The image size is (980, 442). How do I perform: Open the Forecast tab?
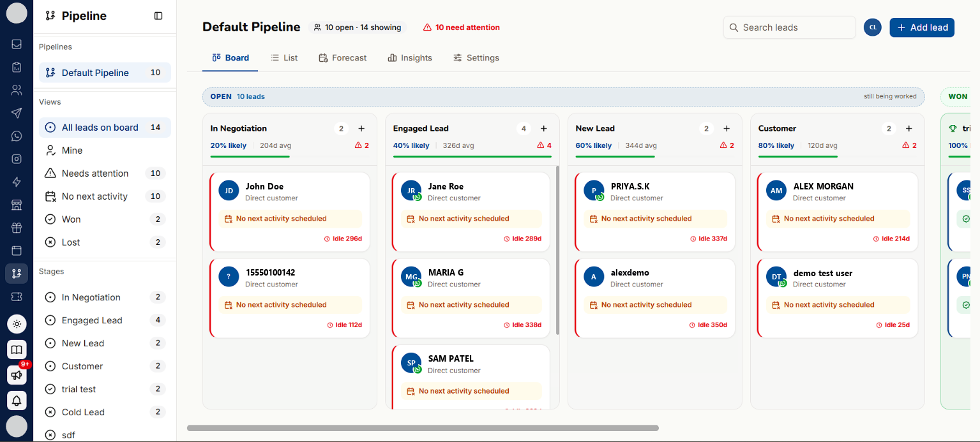pyautogui.click(x=343, y=58)
